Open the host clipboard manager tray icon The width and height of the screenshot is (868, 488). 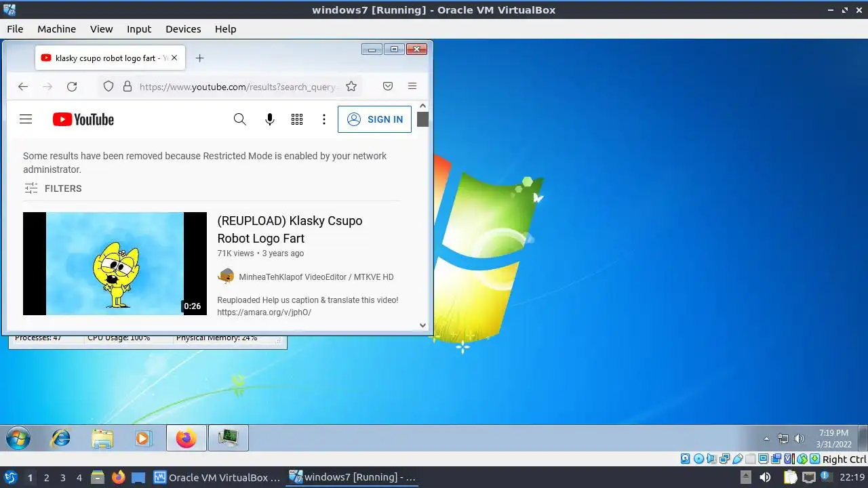click(x=790, y=477)
